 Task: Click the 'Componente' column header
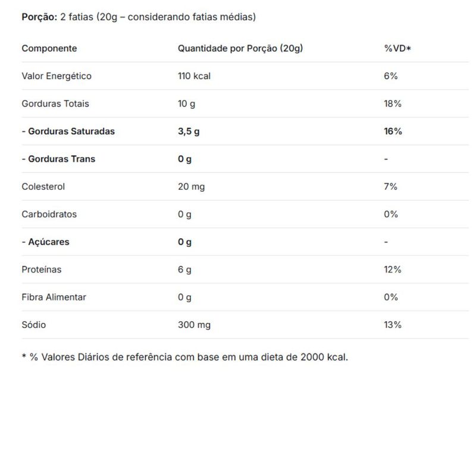(49, 48)
